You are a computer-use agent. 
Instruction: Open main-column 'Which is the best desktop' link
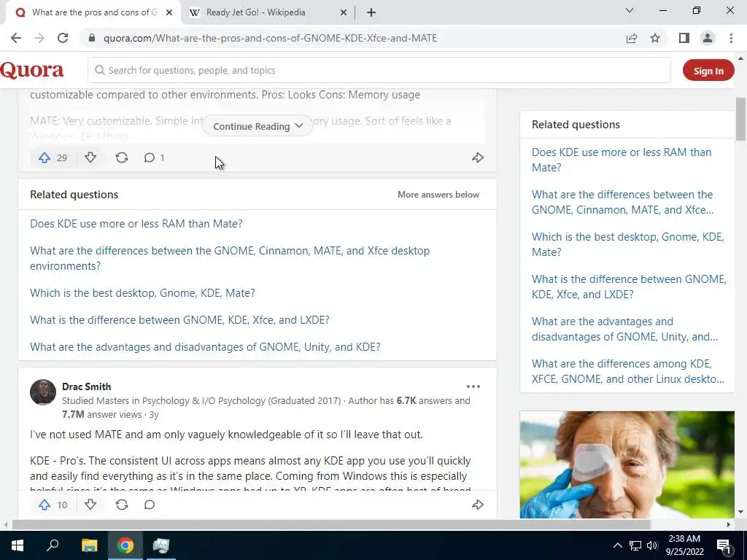142,293
